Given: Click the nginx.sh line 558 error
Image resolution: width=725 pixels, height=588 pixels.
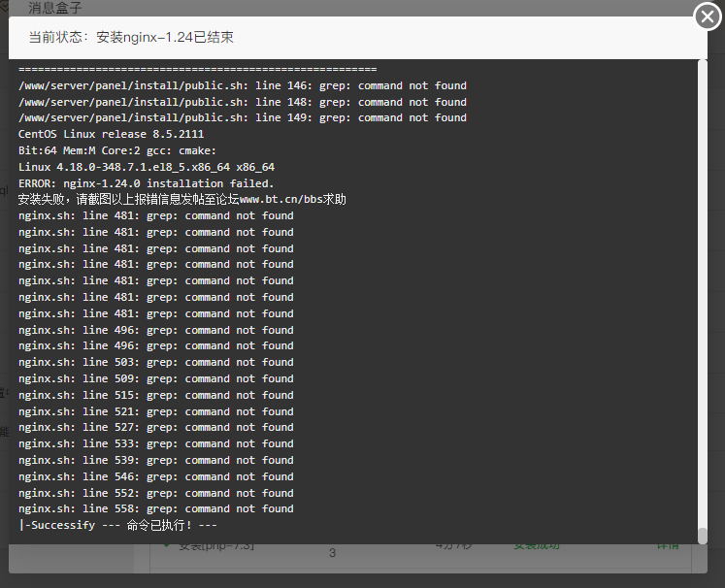Looking at the screenshot, I should (x=156, y=509).
